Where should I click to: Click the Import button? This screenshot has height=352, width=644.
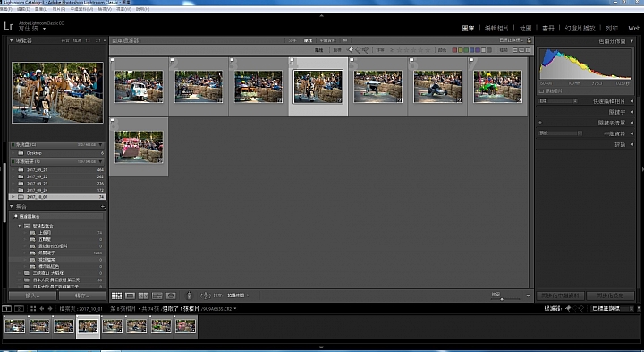click(32, 296)
